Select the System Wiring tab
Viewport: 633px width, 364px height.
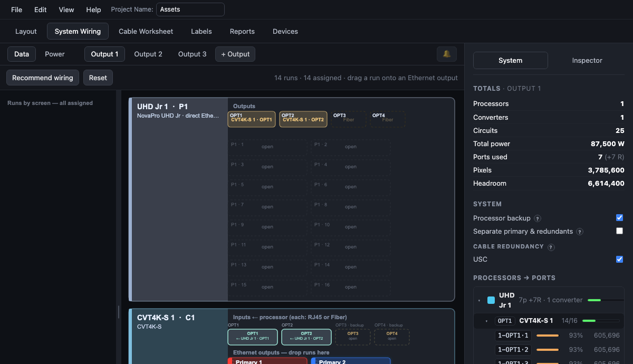(x=78, y=31)
